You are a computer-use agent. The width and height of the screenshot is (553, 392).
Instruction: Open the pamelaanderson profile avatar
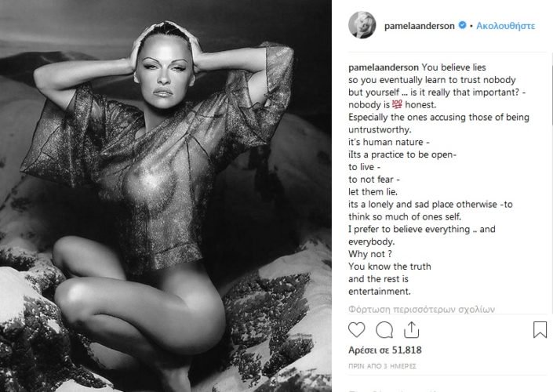pyautogui.click(x=362, y=25)
